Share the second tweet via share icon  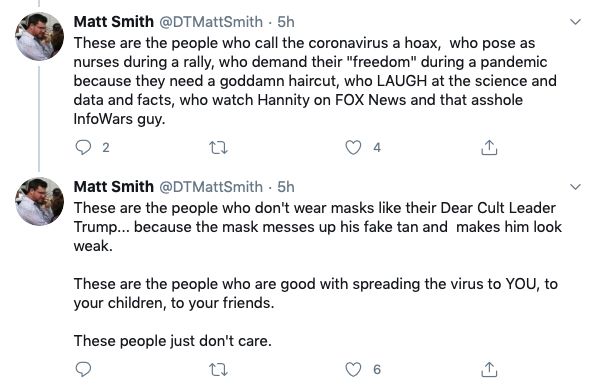[x=489, y=369]
